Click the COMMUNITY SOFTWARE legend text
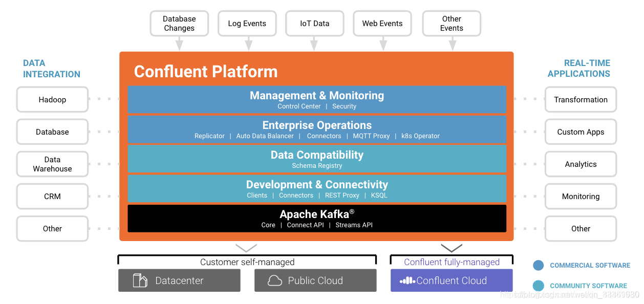This screenshot has height=304, width=644. [x=588, y=286]
